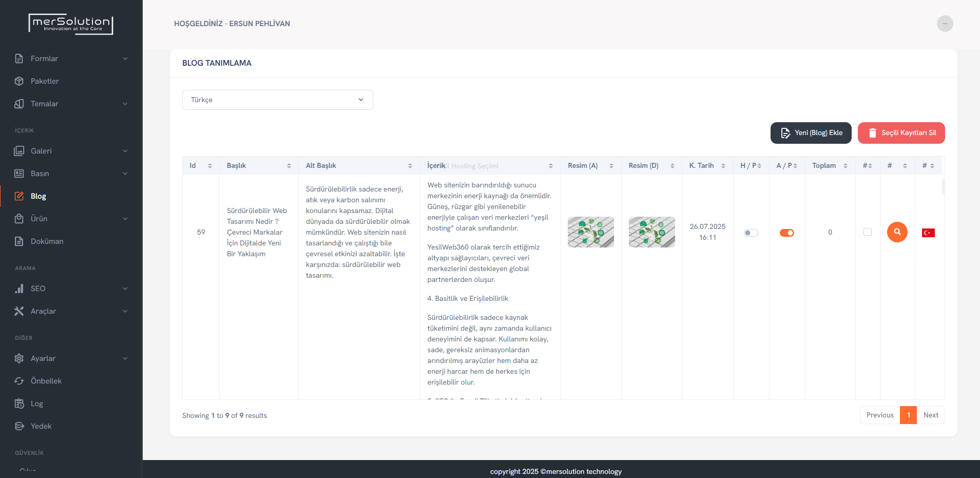This screenshot has height=478, width=980.
Task: Expand the Ayarlar settings menu
Action: pyautogui.click(x=71, y=358)
